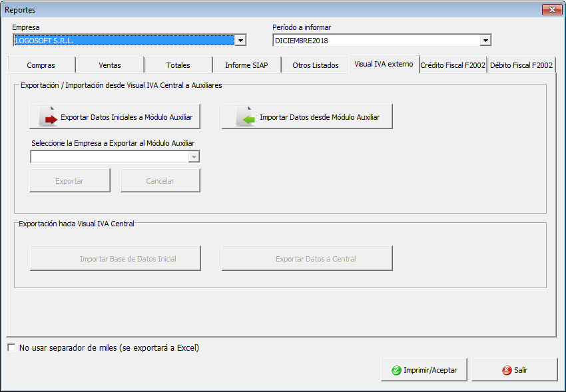566x392 pixels.
Task: Open the Otros Listados tab
Action: tap(316, 65)
